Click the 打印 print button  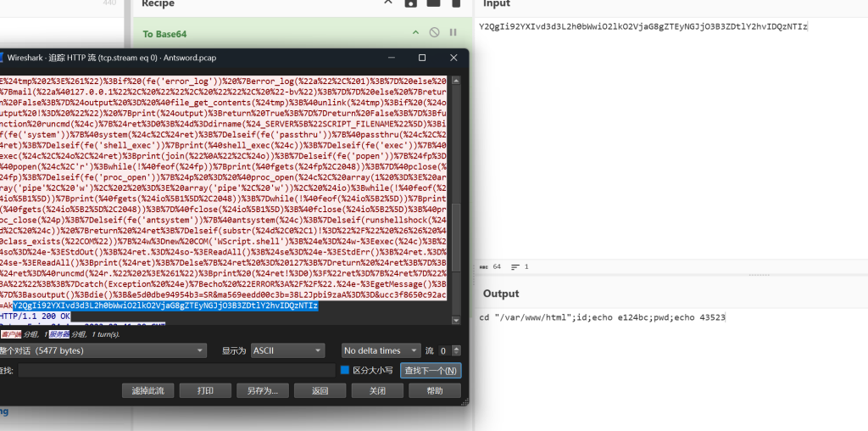click(x=205, y=391)
